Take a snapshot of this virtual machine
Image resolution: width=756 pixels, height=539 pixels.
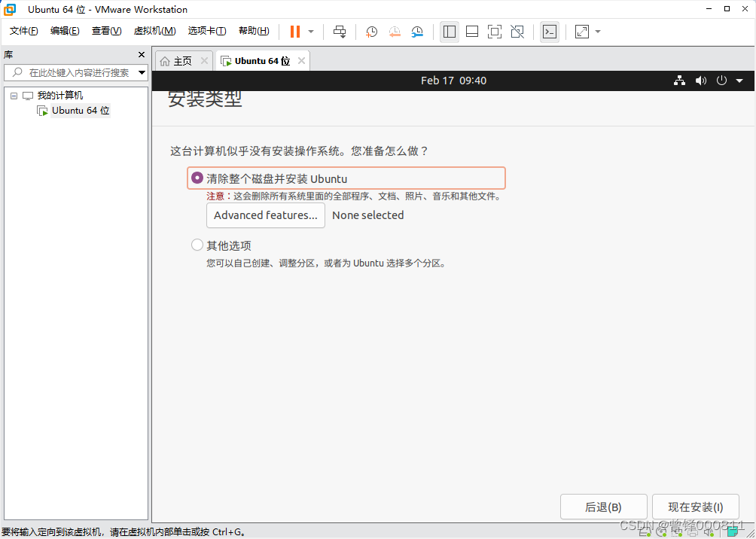tap(371, 32)
